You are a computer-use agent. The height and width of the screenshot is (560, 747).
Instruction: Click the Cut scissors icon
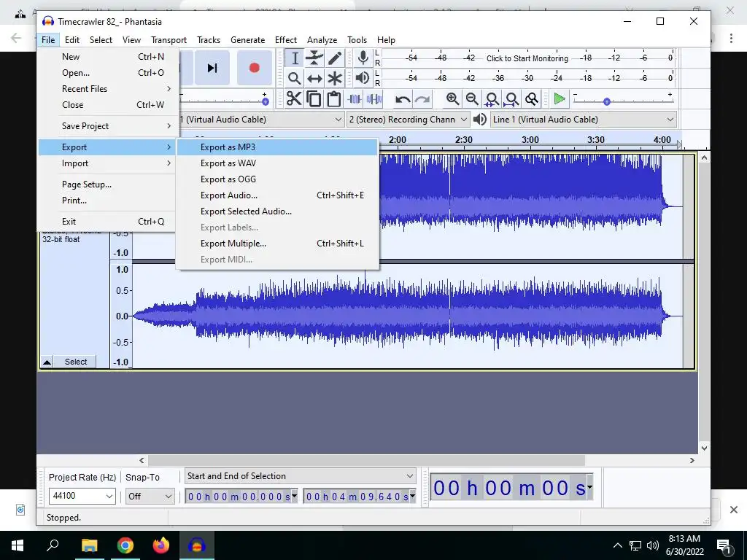tap(294, 99)
